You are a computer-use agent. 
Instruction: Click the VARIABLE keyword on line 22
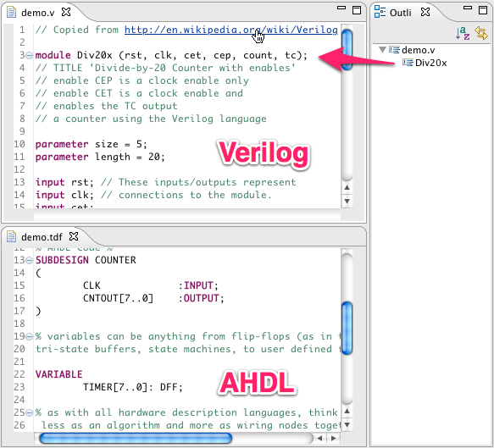[x=59, y=374]
